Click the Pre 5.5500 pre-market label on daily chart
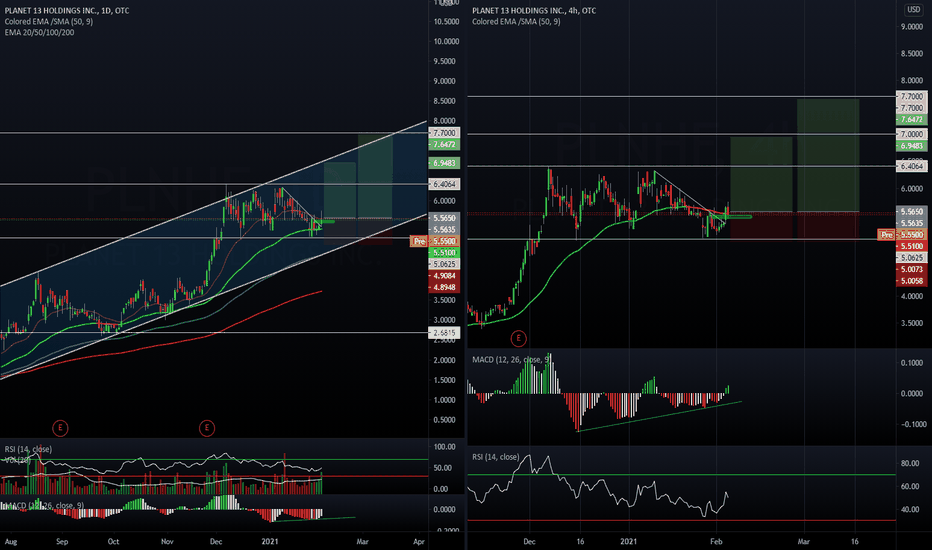The image size is (932, 550). coord(435,241)
